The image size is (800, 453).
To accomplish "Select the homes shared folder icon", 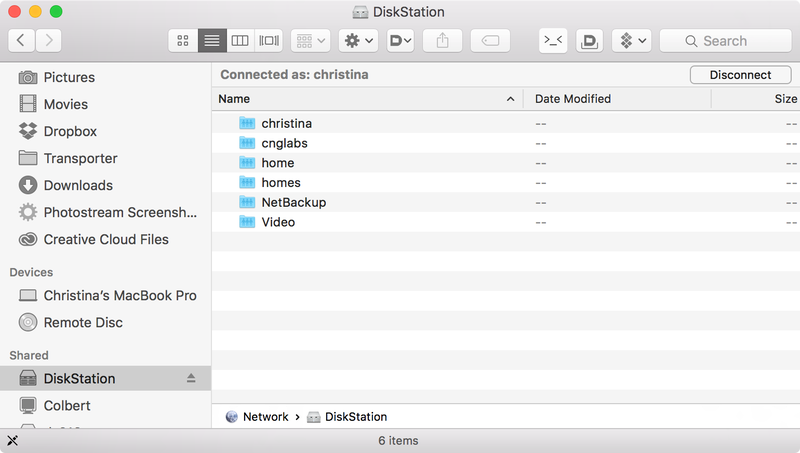I will [x=247, y=183].
